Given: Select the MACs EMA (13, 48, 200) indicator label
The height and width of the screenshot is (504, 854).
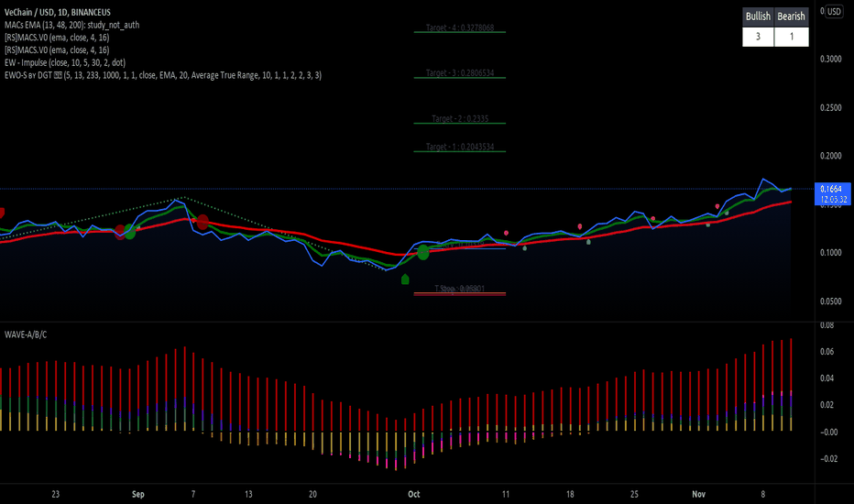Looking at the screenshot, I should (71, 25).
